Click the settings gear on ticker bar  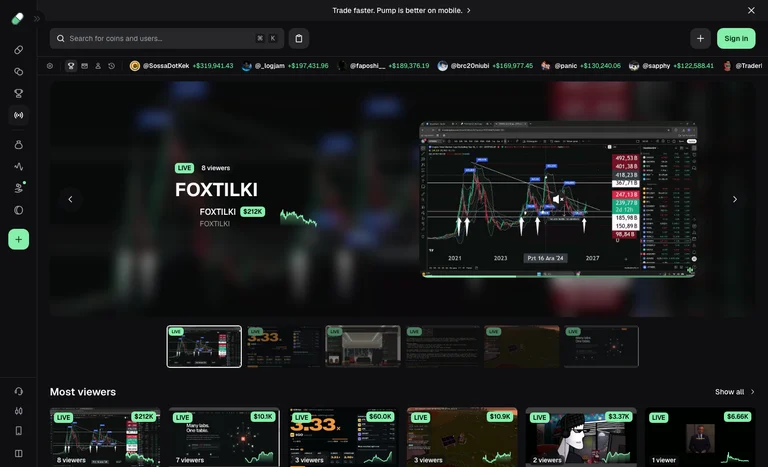(50, 66)
